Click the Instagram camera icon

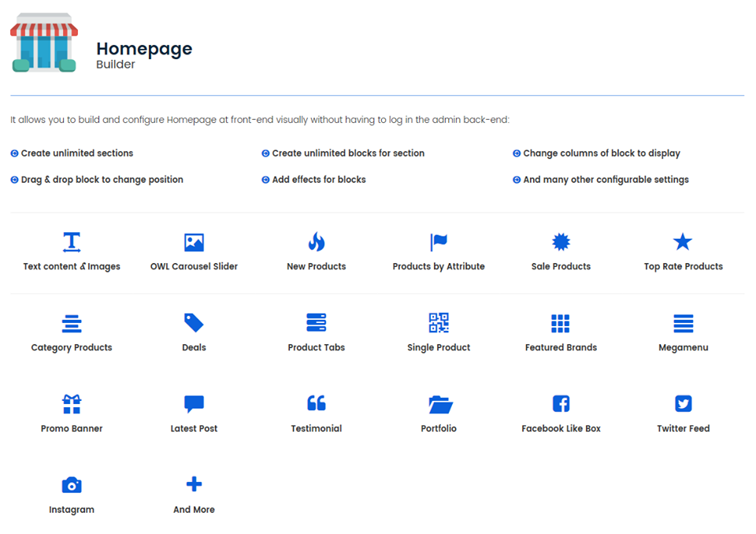[x=72, y=485]
